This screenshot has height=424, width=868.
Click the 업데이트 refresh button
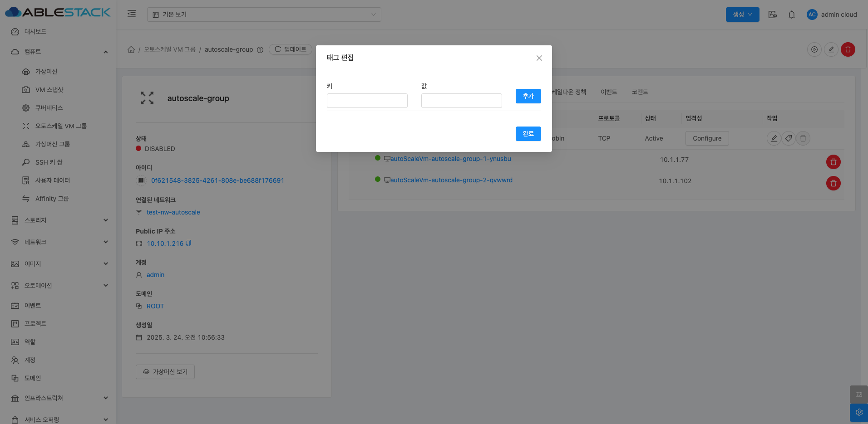[x=291, y=49]
